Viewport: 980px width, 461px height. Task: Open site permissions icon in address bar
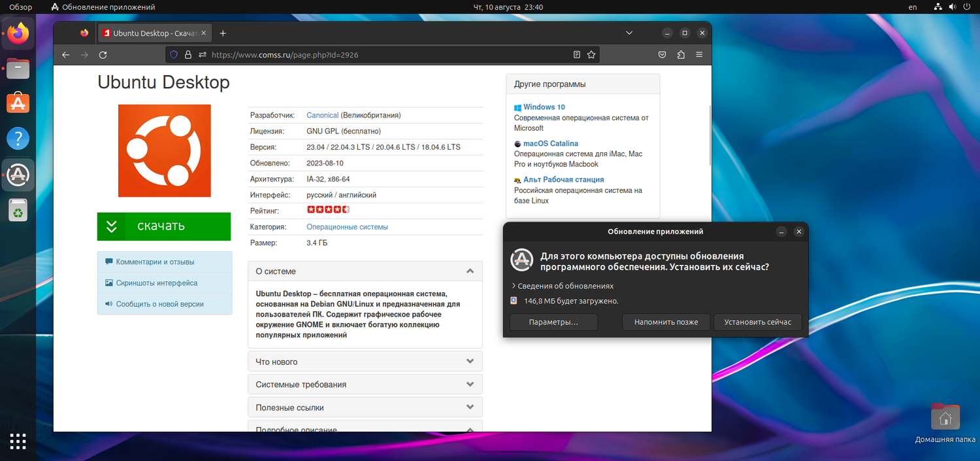(203, 55)
